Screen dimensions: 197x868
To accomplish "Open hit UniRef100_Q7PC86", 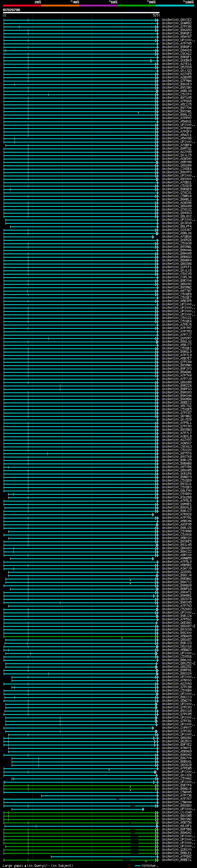I will 177,26.
